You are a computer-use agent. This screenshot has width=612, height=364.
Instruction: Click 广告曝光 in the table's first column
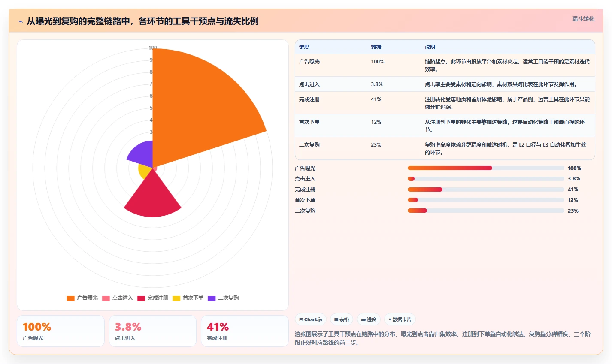coord(309,62)
